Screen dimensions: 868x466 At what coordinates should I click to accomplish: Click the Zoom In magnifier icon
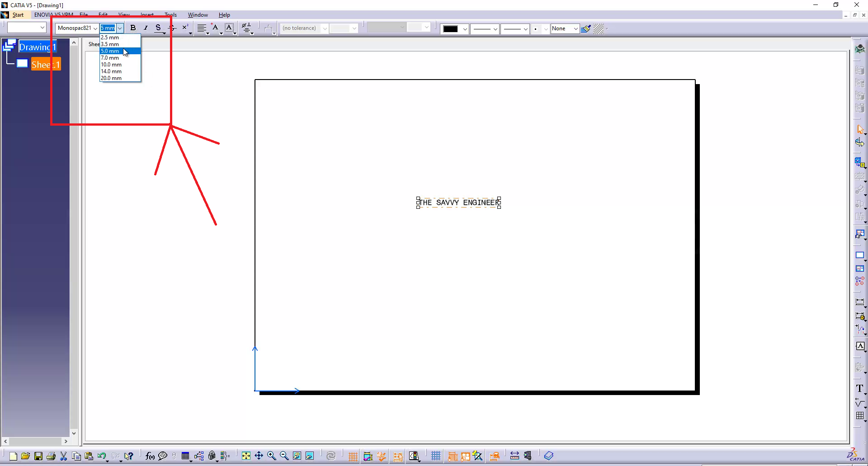click(271, 456)
